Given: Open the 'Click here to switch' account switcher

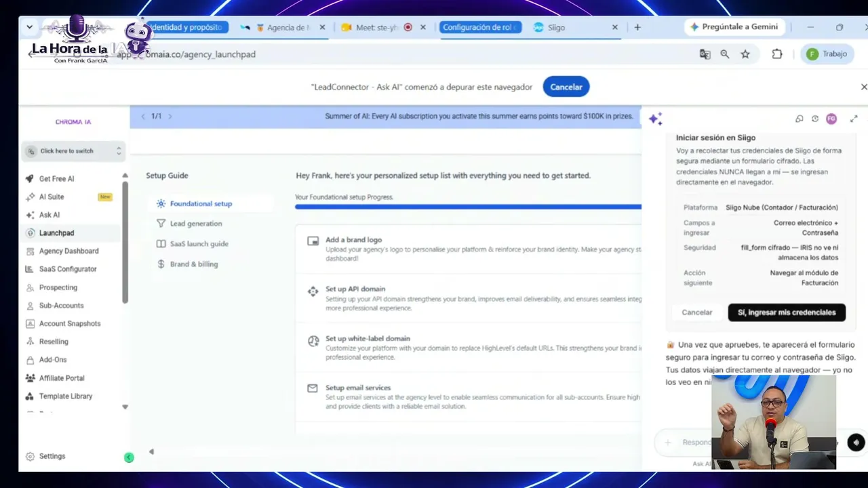Looking at the screenshot, I should (x=73, y=151).
